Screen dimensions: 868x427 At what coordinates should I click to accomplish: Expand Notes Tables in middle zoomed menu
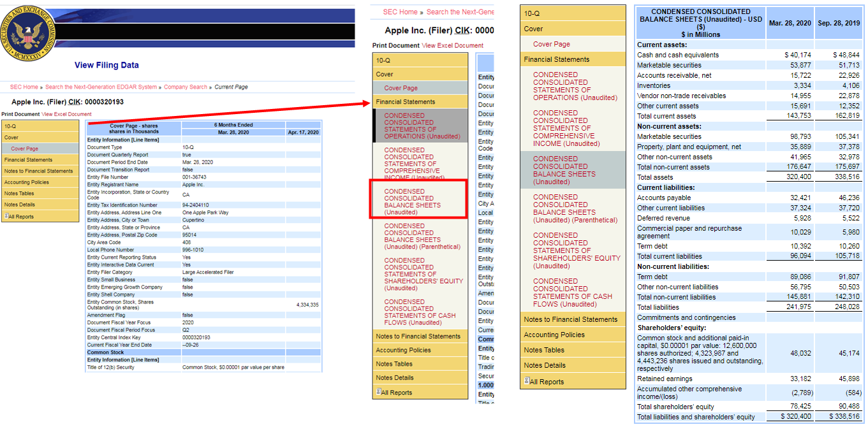pos(420,364)
